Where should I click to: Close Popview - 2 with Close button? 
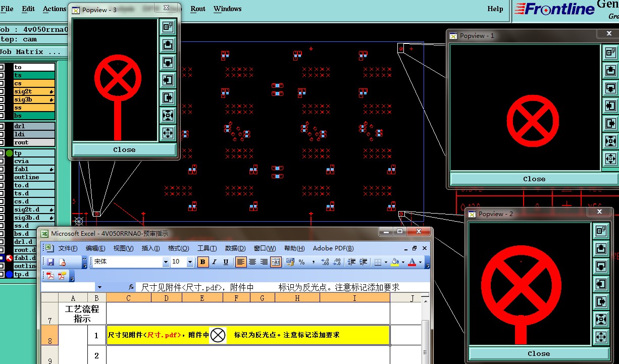[x=538, y=353]
